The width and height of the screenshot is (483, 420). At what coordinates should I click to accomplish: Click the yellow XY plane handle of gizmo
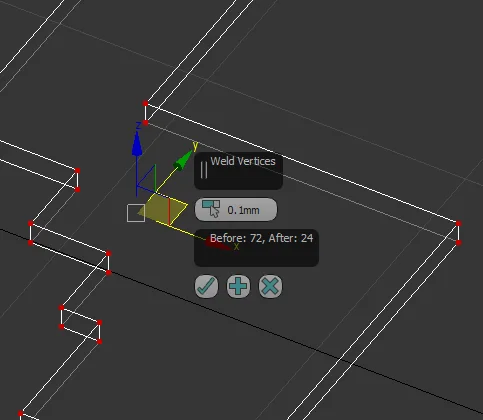[x=163, y=210]
